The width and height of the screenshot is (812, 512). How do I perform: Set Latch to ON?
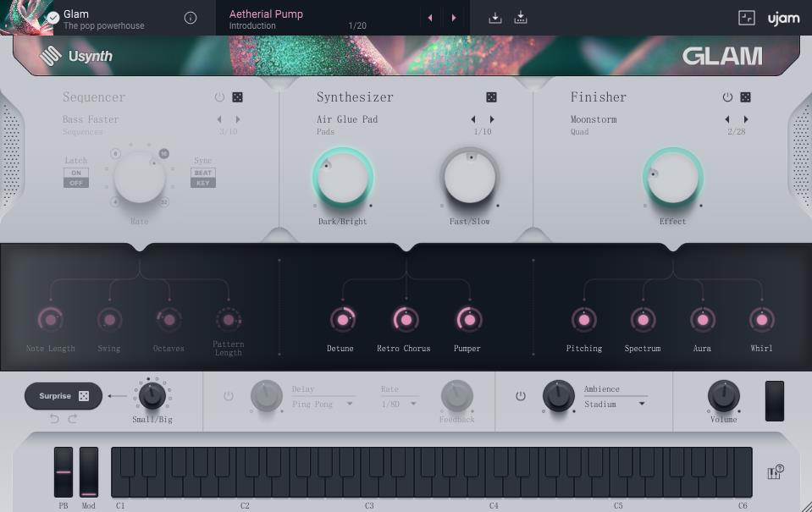tap(76, 173)
